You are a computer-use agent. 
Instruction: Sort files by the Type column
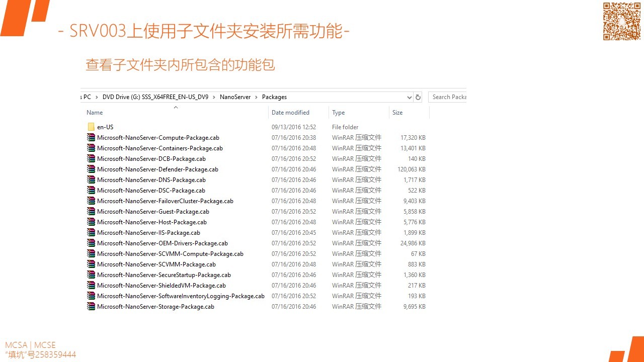[338, 113]
